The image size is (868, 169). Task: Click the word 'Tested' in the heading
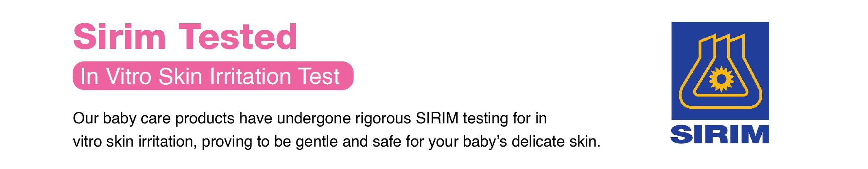point(238,37)
